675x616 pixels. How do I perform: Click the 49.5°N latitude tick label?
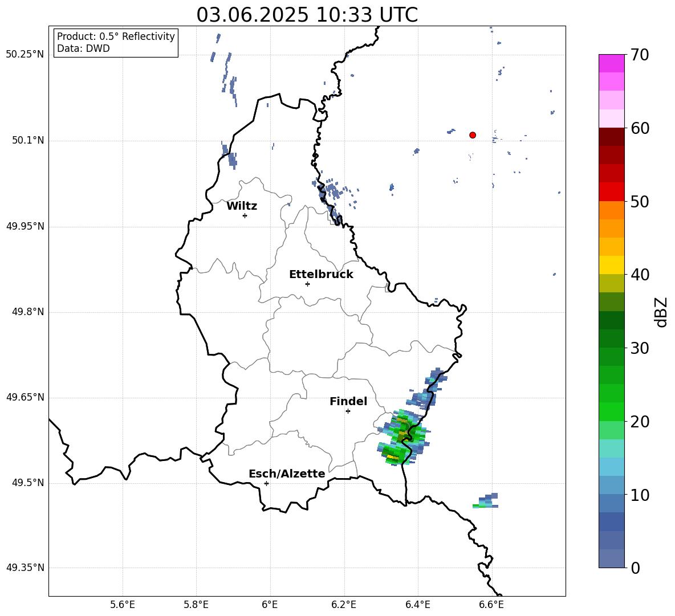pyautogui.click(x=28, y=483)
